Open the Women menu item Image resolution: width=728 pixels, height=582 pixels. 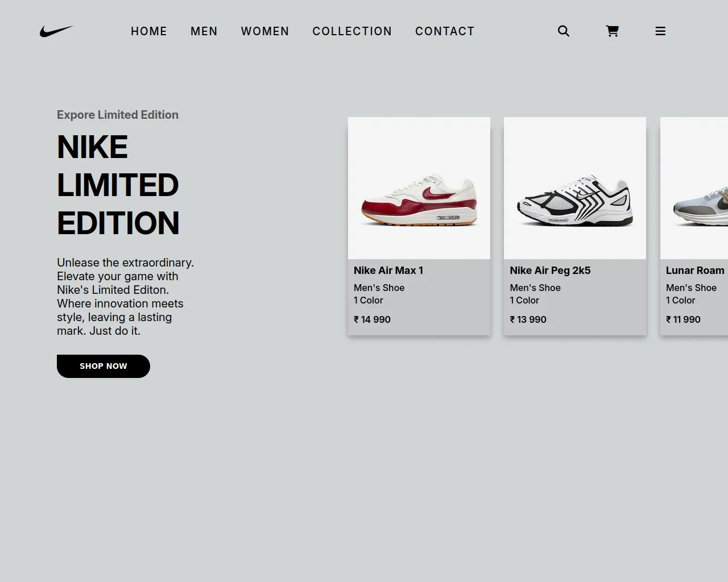pyautogui.click(x=265, y=31)
